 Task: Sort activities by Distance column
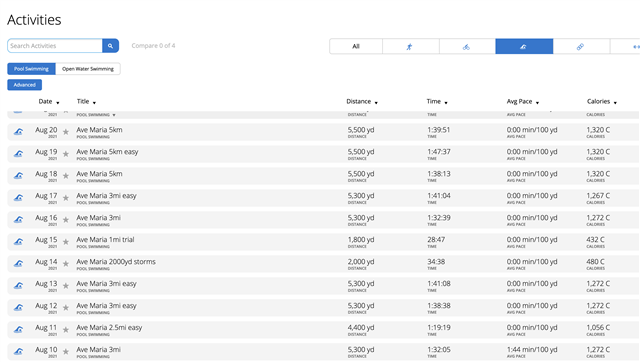(362, 102)
